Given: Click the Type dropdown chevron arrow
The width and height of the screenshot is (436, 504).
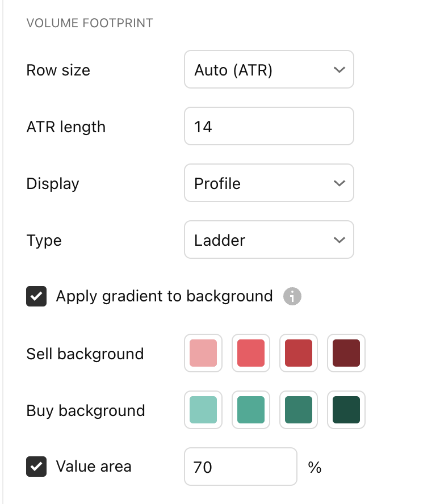Looking at the screenshot, I should 339,240.
